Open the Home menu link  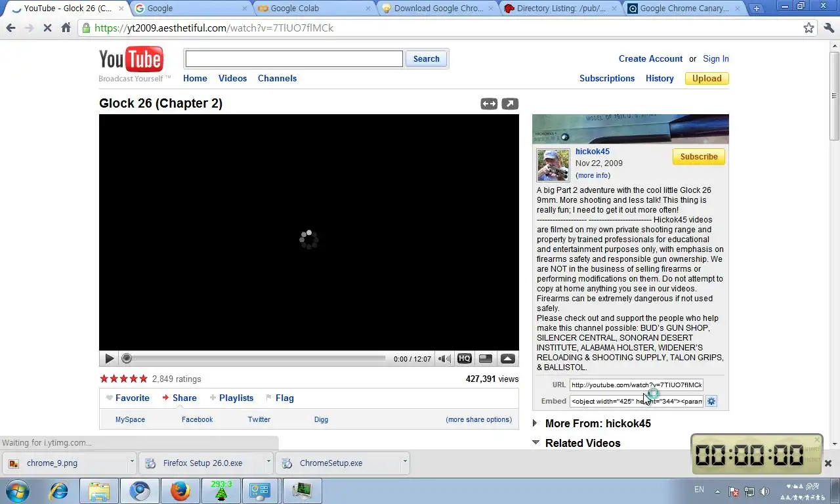click(x=195, y=78)
